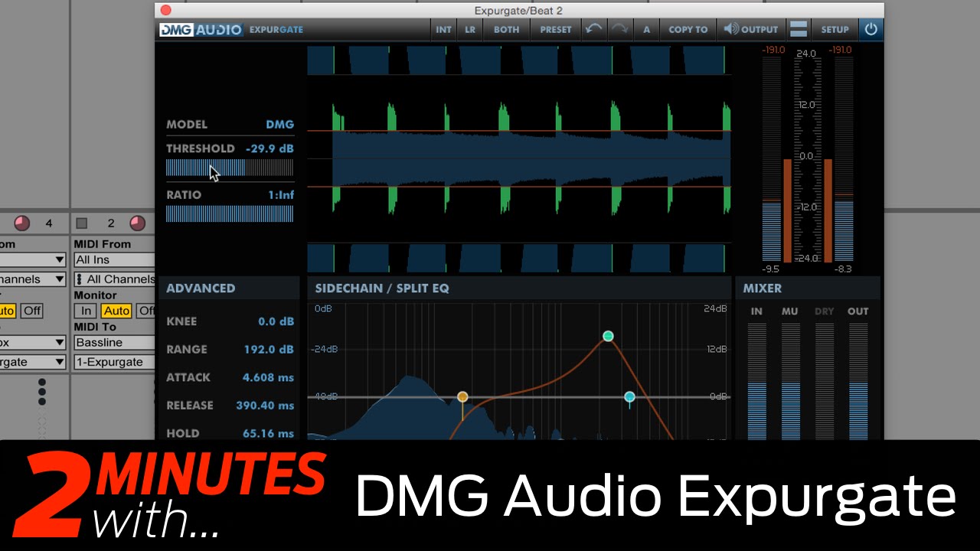
Task: Click the MODEL value DMG
Action: [279, 124]
